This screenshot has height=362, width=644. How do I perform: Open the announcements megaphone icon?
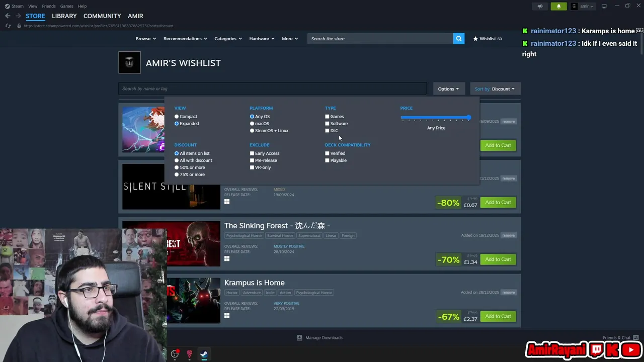540,6
